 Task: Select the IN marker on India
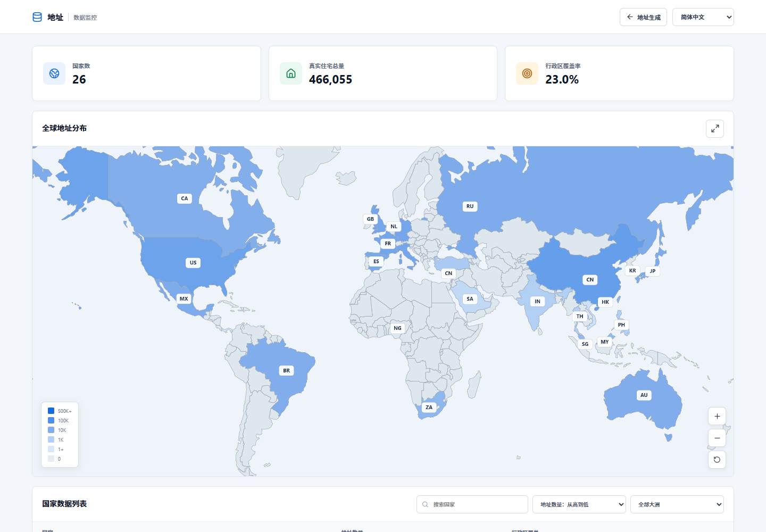pyautogui.click(x=537, y=301)
